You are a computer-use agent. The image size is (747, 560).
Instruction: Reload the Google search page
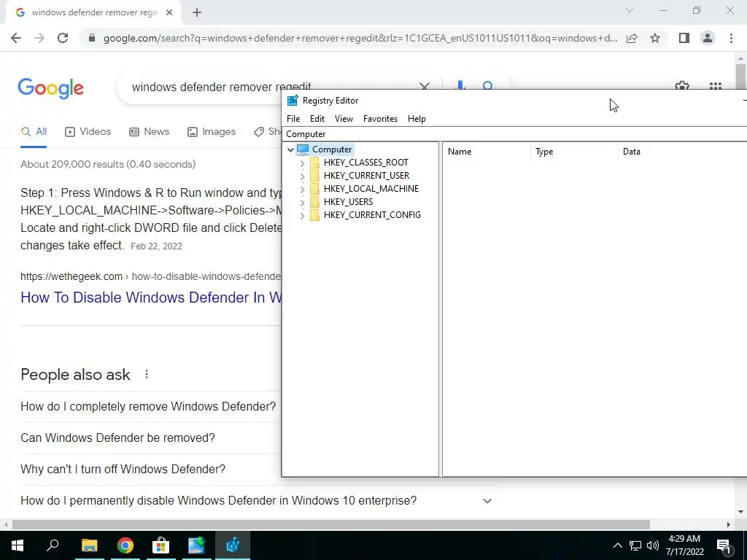63,38
